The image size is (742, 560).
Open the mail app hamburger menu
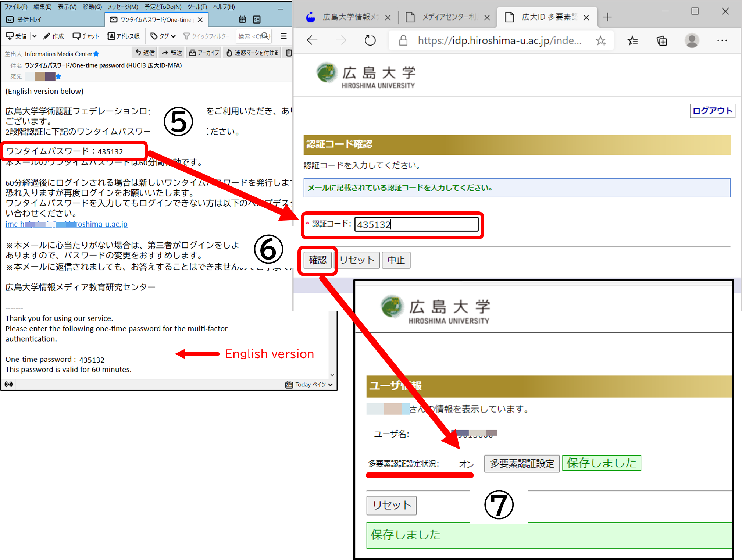283,36
